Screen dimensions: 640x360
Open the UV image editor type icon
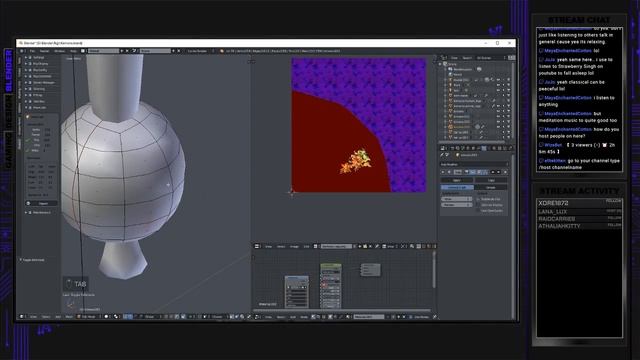click(257, 246)
